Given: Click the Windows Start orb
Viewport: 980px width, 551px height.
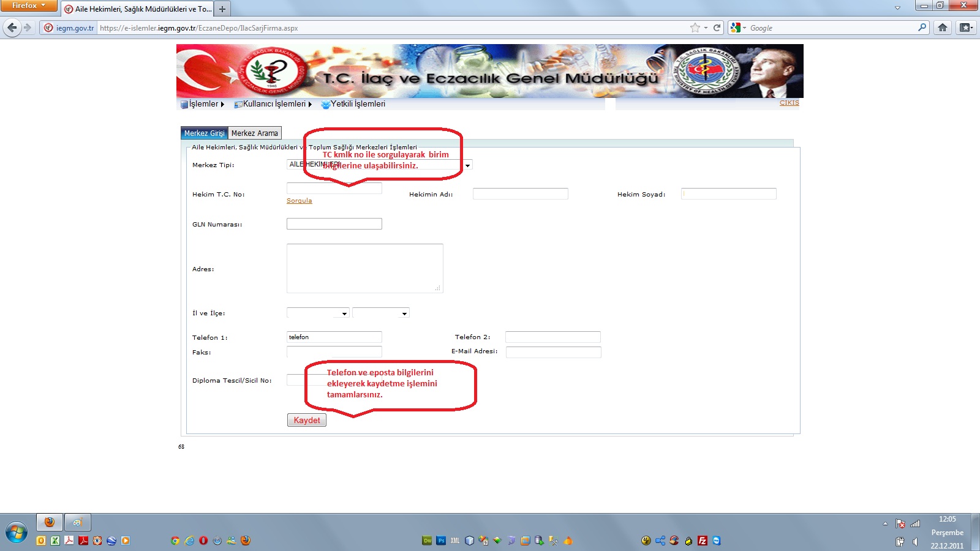Looking at the screenshot, I should (17, 533).
